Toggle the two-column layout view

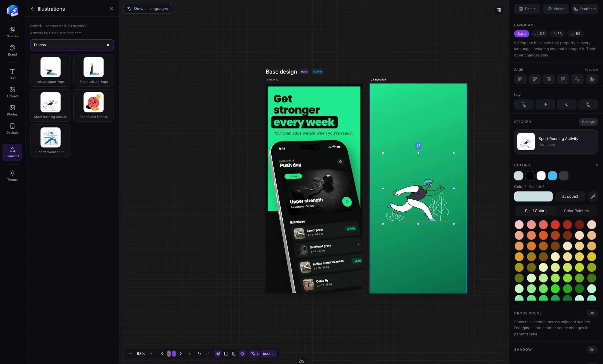point(226,354)
